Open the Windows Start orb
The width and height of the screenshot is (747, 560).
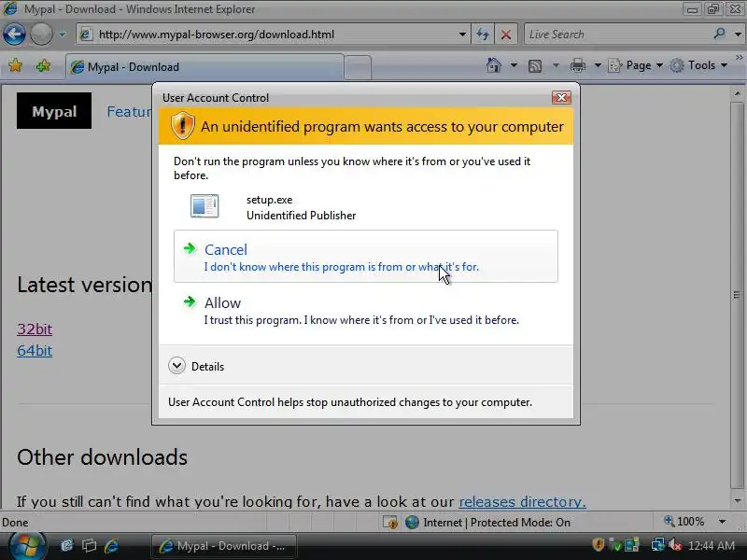pyautogui.click(x=27, y=546)
